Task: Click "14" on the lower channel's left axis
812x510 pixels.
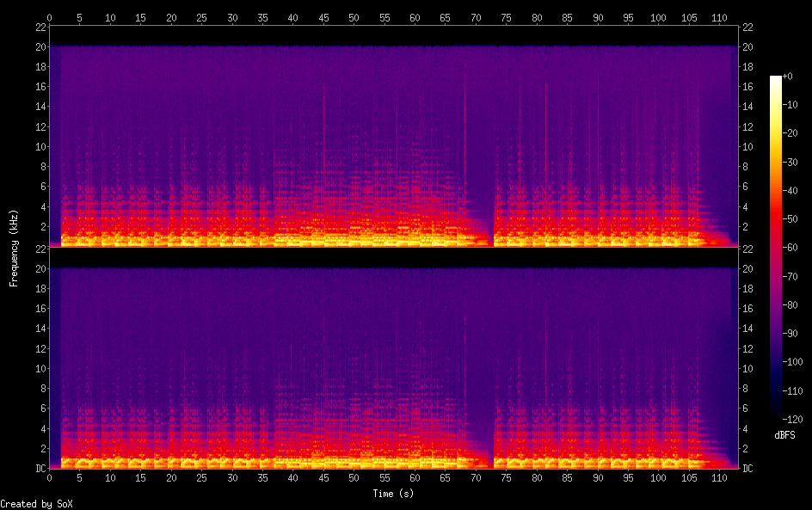Action: coord(41,329)
